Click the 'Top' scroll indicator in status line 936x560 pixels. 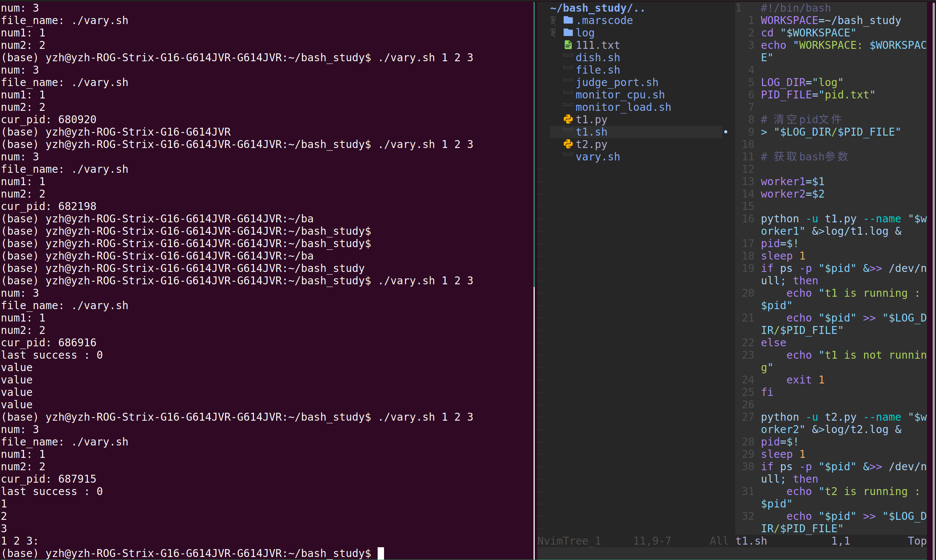[917, 541]
